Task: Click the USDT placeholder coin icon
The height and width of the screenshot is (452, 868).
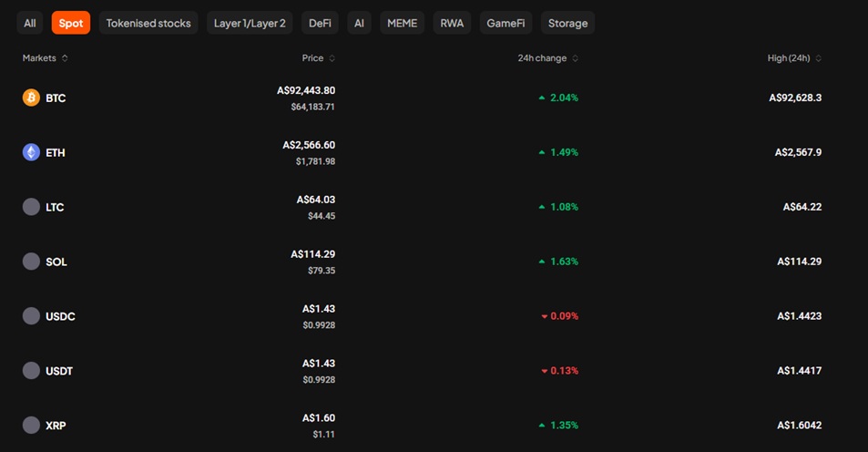Action: [31, 370]
